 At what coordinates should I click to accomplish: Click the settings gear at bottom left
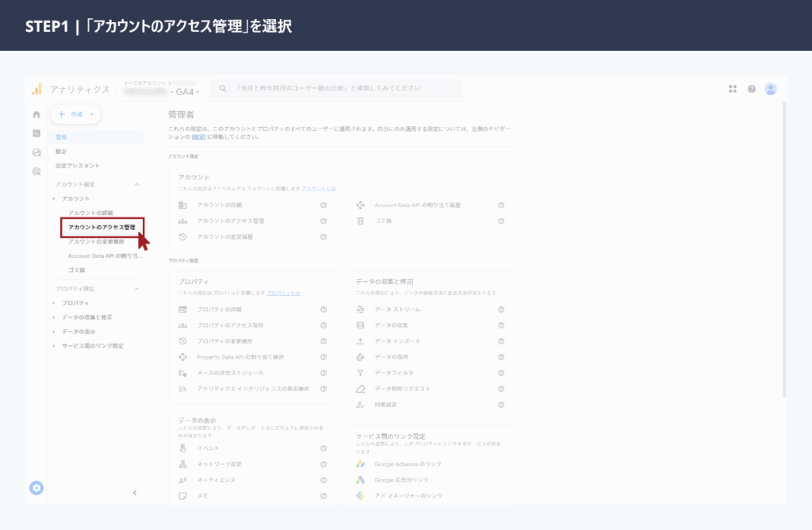(x=36, y=489)
